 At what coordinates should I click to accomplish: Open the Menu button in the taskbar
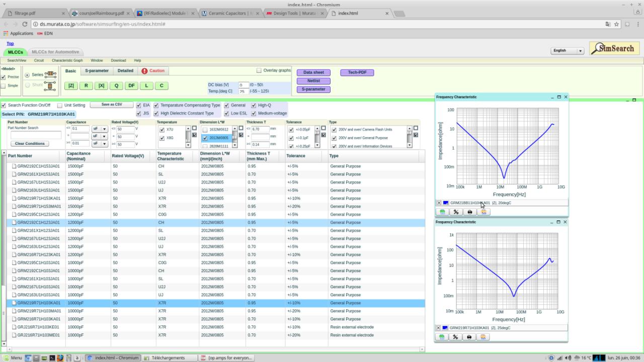(12, 357)
